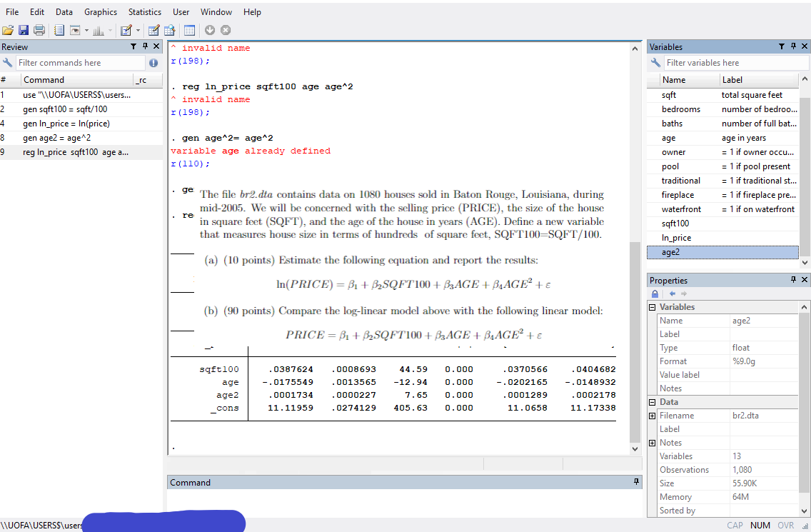The height and width of the screenshot is (532, 811).
Task: Select the 'gen ln_price = ln(price)' command
Action: (81, 124)
